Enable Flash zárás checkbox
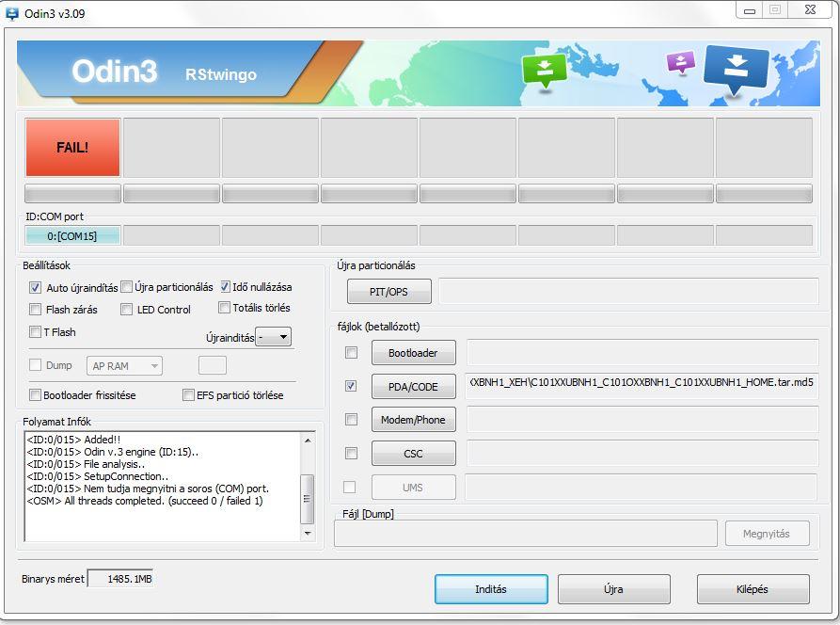The width and height of the screenshot is (840, 625). coord(36,310)
